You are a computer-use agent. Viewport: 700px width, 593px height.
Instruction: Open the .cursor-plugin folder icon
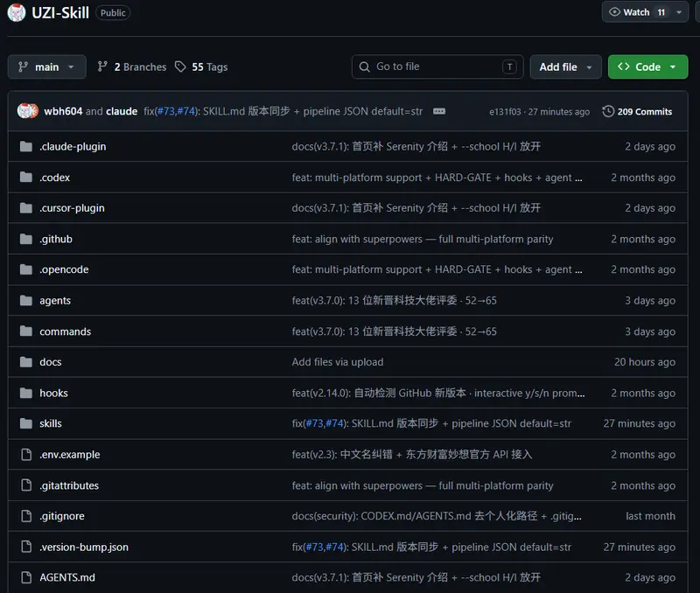point(26,208)
